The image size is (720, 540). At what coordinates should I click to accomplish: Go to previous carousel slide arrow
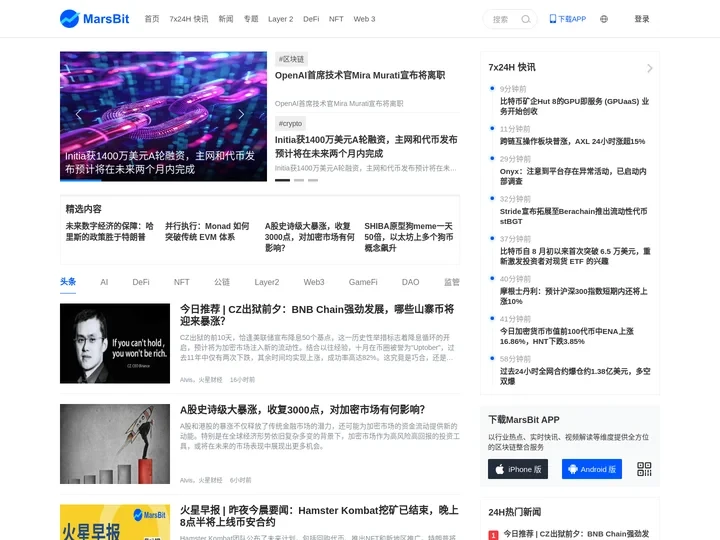[x=79, y=115]
